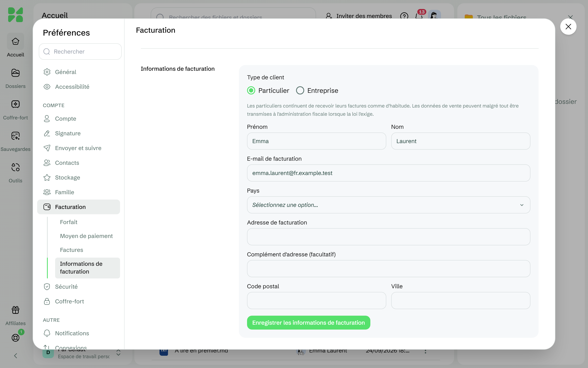Viewport: 588px width, 368px height.
Task: Open the Coffre-fort icon in left rail
Action: (x=15, y=104)
